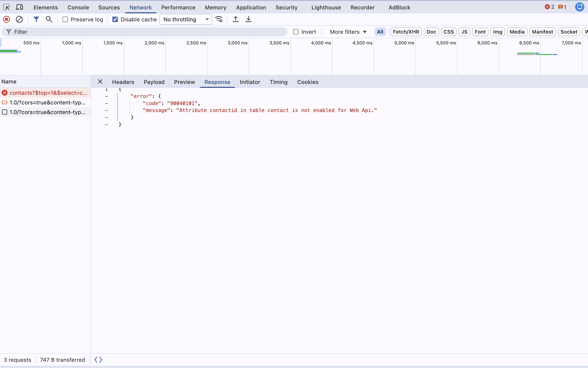Show the Cookies tab
The width and height of the screenshot is (588, 368).
(308, 82)
